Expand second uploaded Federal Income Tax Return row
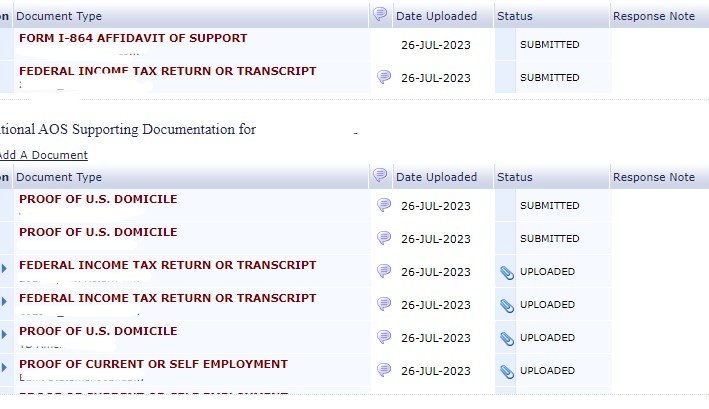Image resolution: width=709 pixels, height=409 pixels. coord(4,301)
